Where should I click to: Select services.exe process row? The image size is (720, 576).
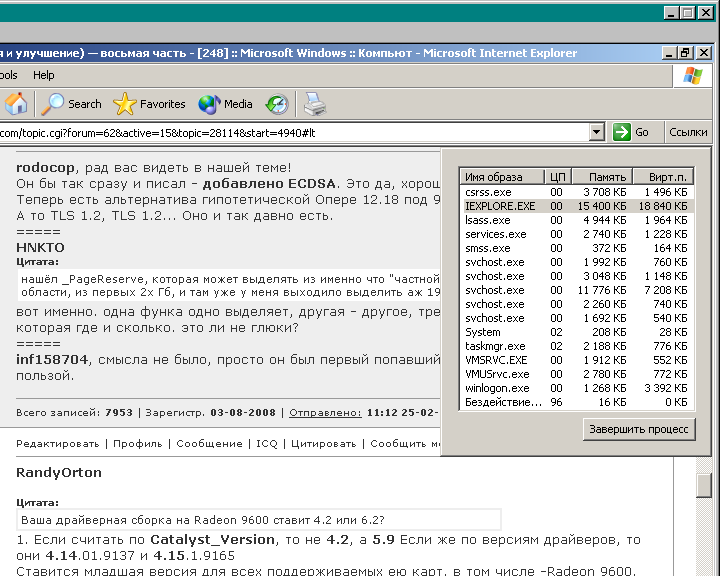coord(576,234)
